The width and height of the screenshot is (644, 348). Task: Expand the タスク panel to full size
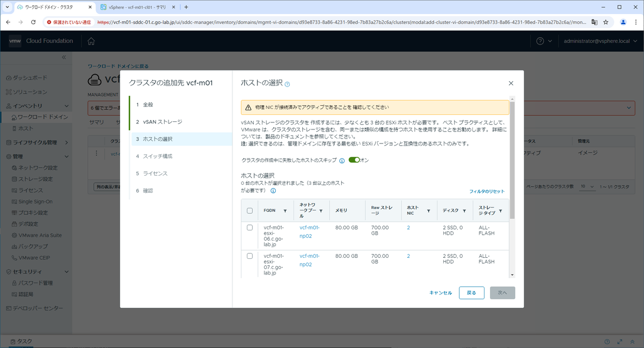(620, 342)
